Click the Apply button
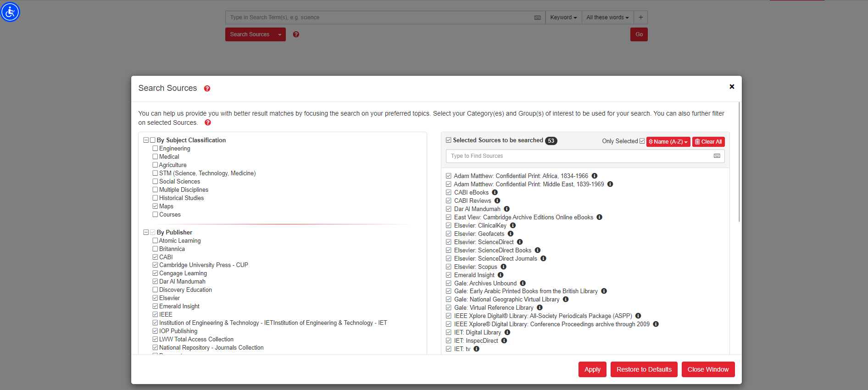Image resolution: width=868 pixels, height=390 pixels. (592, 369)
